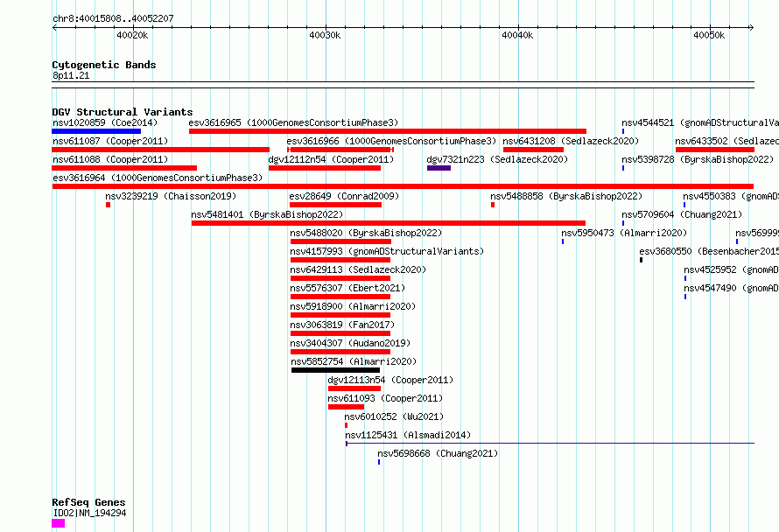779x532 pixels.
Task: Click the 40040k ruler position
Action: (517, 35)
